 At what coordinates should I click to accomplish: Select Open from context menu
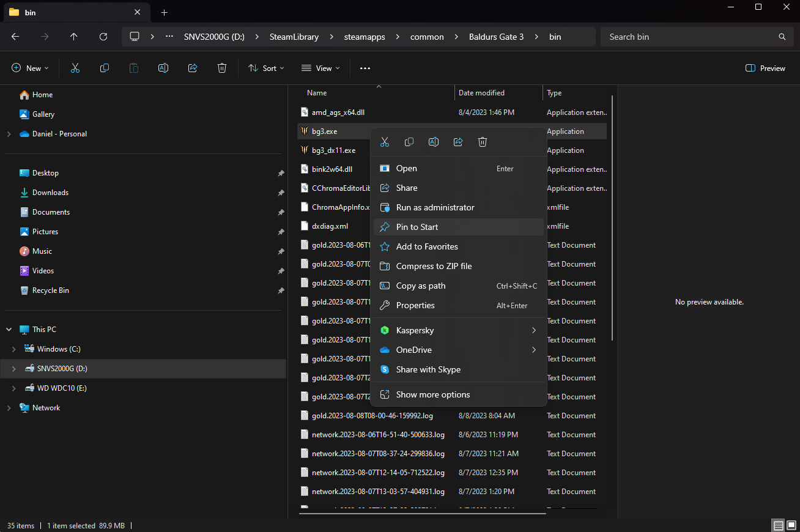click(x=458, y=168)
